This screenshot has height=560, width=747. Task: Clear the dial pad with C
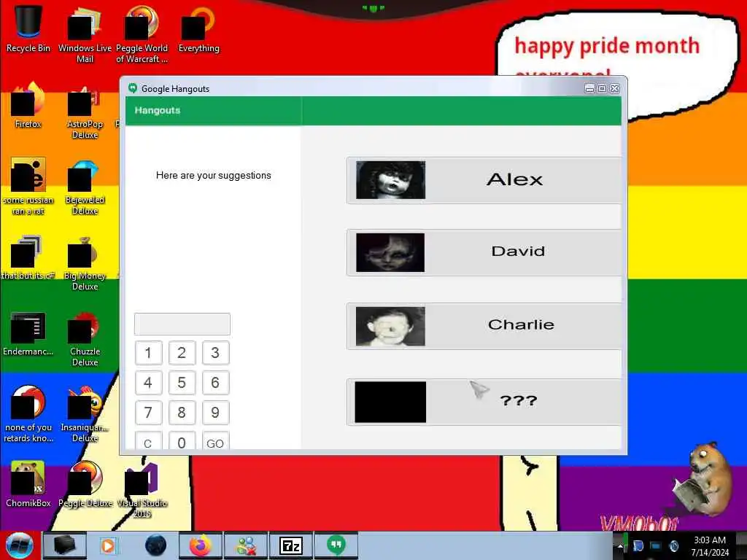click(x=148, y=441)
